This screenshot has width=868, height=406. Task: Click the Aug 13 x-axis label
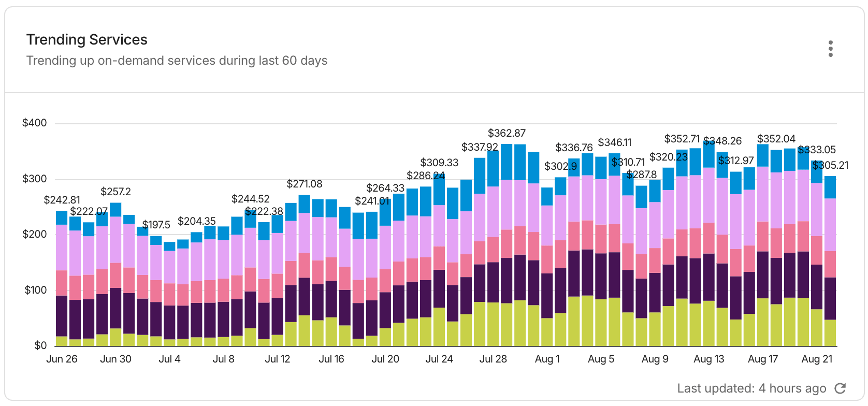coord(709,359)
